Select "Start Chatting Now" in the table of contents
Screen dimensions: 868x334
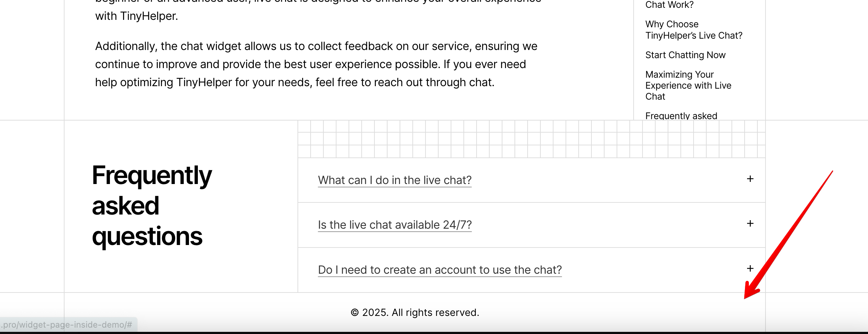[x=685, y=55]
